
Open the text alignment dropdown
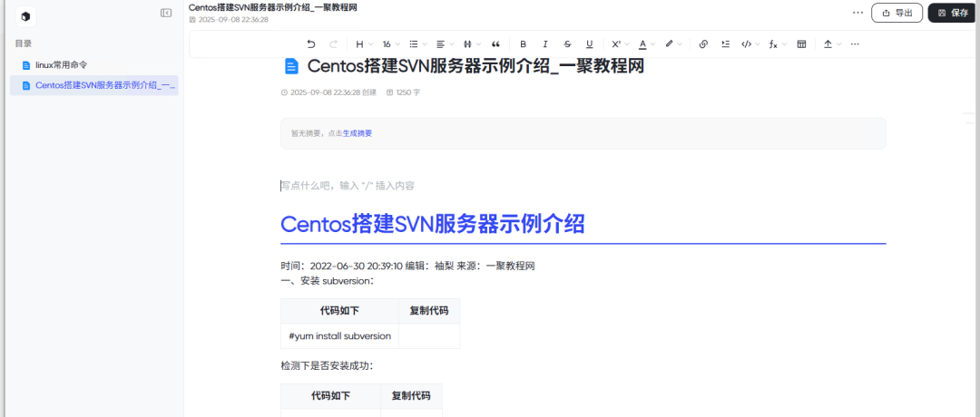pos(445,44)
